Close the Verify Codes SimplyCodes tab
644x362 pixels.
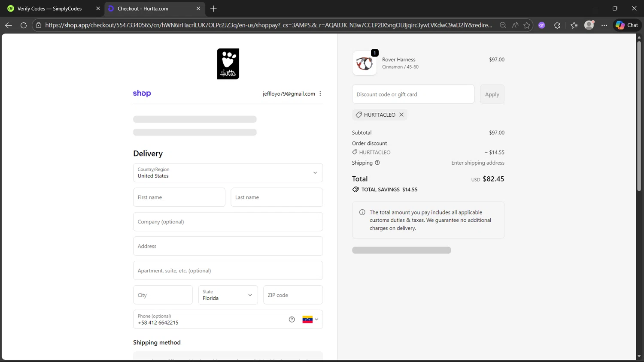(x=98, y=9)
